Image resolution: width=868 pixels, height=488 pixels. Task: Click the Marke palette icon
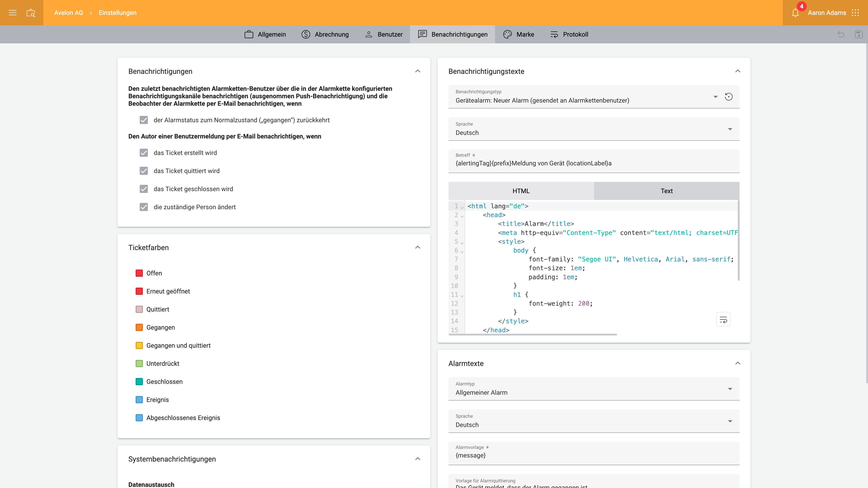pyautogui.click(x=507, y=34)
